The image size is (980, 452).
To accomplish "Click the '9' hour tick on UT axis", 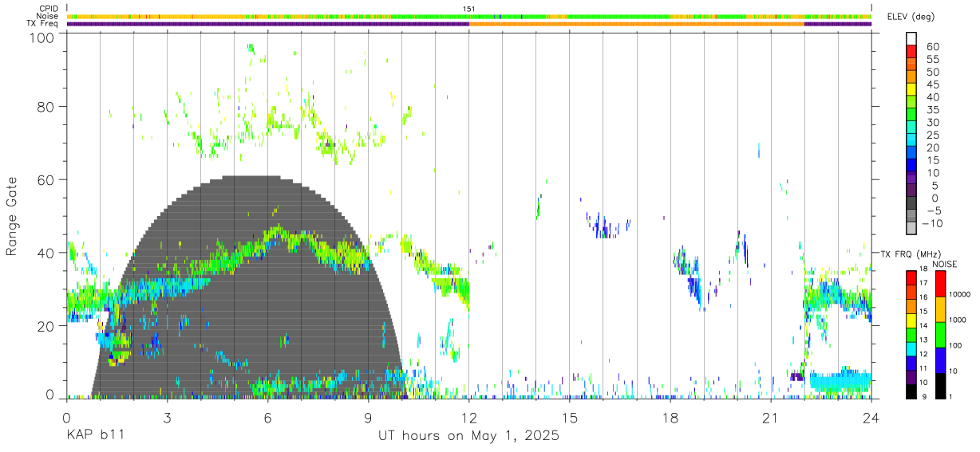I will [x=368, y=418].
